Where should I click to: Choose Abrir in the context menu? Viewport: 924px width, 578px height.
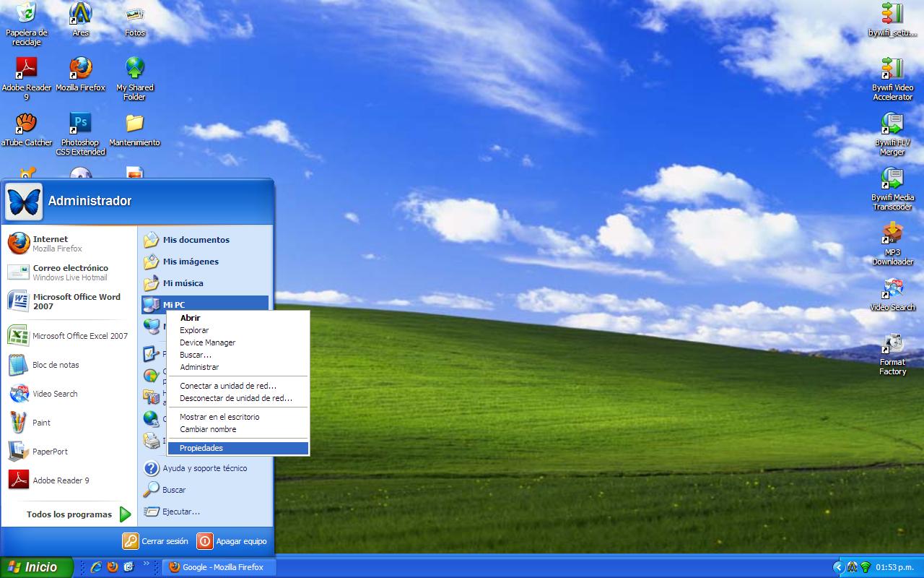238,318
